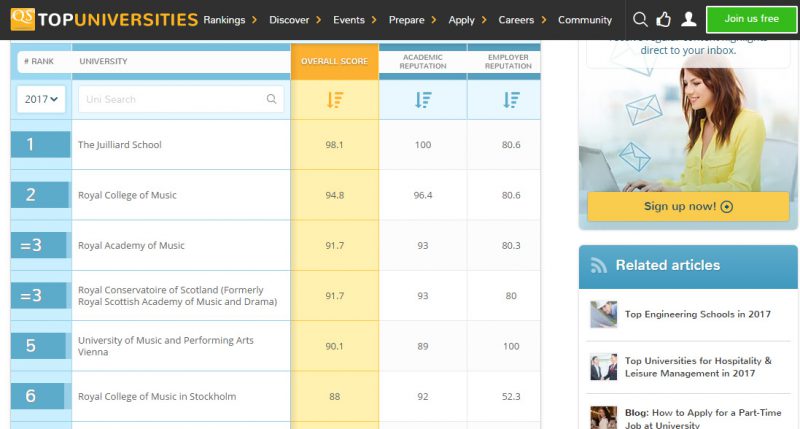Click the Academic Reputation column header
The width and height of the screenshot is (800, 429).
[423, 61]
